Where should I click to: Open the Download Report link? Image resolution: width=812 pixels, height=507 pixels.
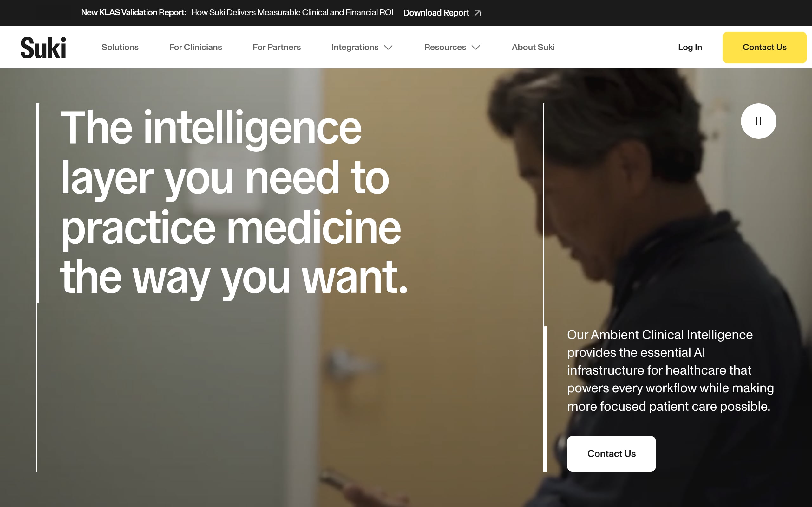pos(436,13)
